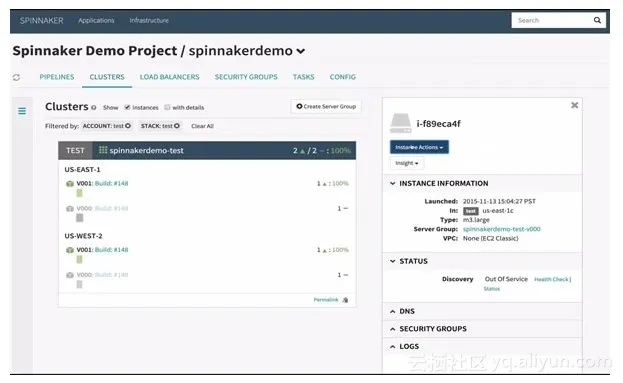
Task: Click the spinnakerdemo-test cluster grid icon
Action: 103,150
